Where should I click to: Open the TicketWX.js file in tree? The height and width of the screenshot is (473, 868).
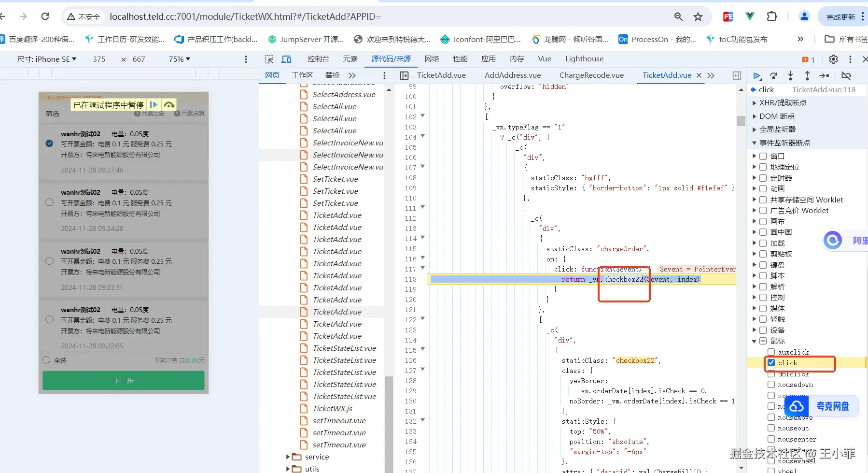[332, 409]
